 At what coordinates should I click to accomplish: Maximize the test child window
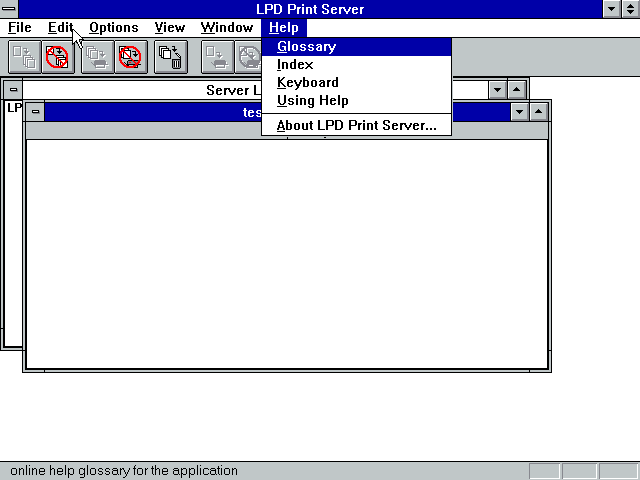(539, 112)
